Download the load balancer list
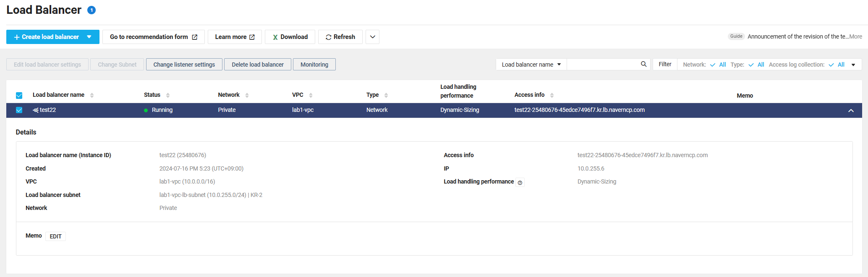 pos(290,37)
